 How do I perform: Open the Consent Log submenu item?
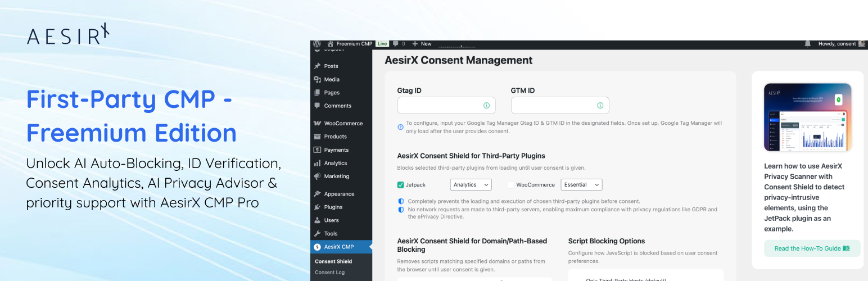[329, 273]
